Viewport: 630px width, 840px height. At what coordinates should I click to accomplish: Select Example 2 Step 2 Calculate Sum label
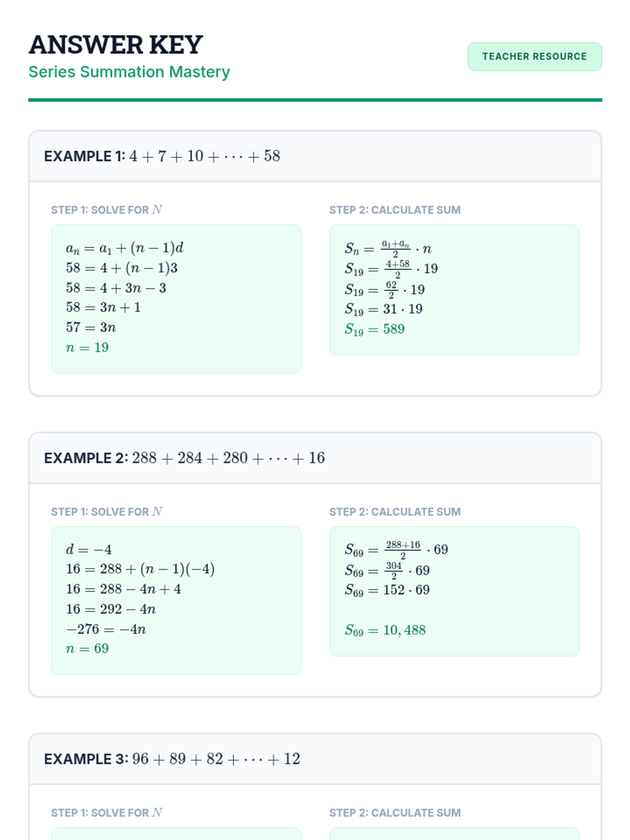(395, 512)
